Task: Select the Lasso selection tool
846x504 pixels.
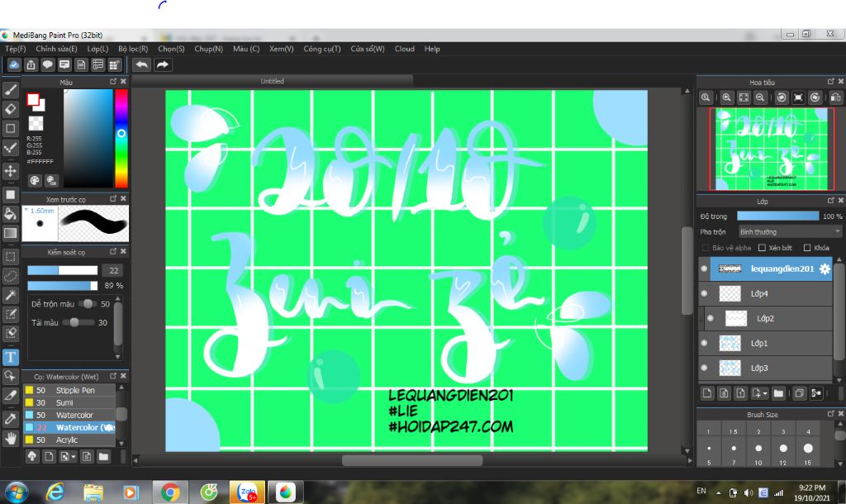Action: (10, 276)
